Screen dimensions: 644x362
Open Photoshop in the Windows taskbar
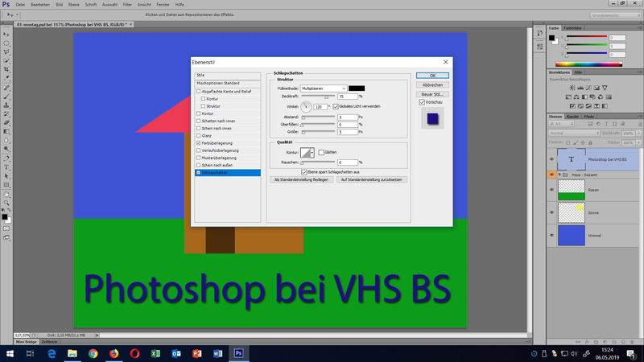click(x=238, y=353)
